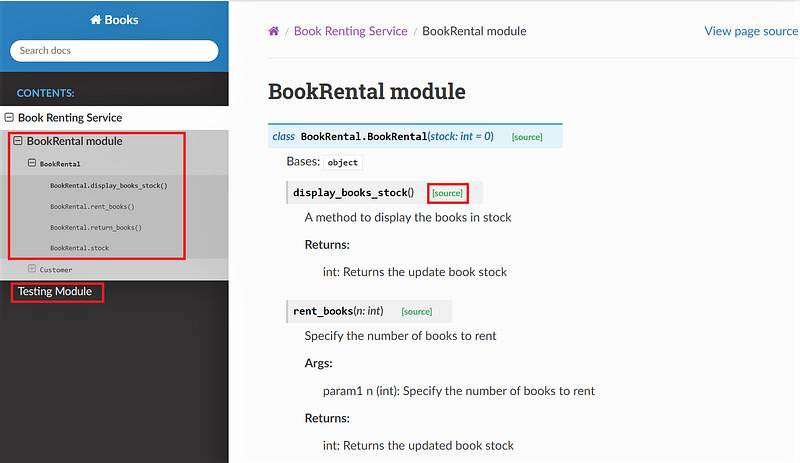Focus the Search docs field
800x463 pixels.
114,51
